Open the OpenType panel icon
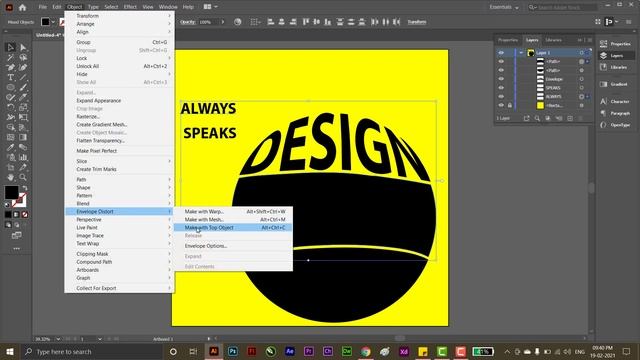This screenshot has height=360, width=640. point(604,125)
